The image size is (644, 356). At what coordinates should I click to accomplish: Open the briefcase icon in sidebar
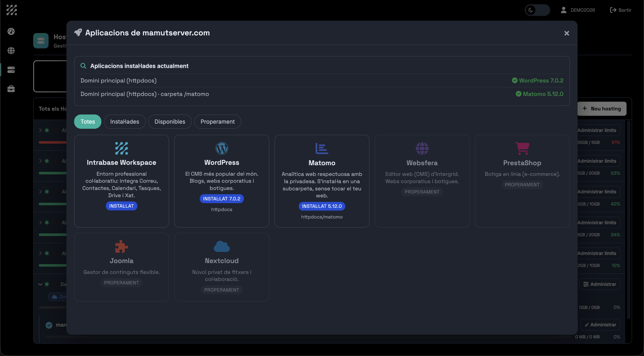click(x=11, y=89)
